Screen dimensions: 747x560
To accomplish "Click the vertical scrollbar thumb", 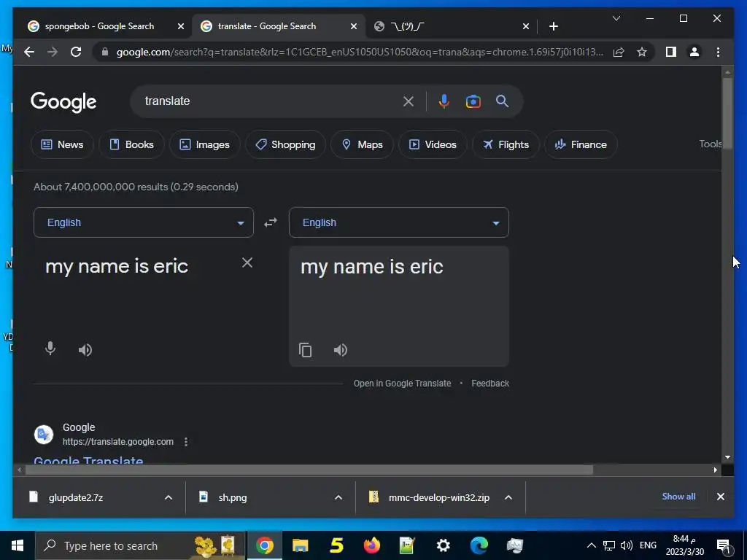I will (x=727, y=113).
